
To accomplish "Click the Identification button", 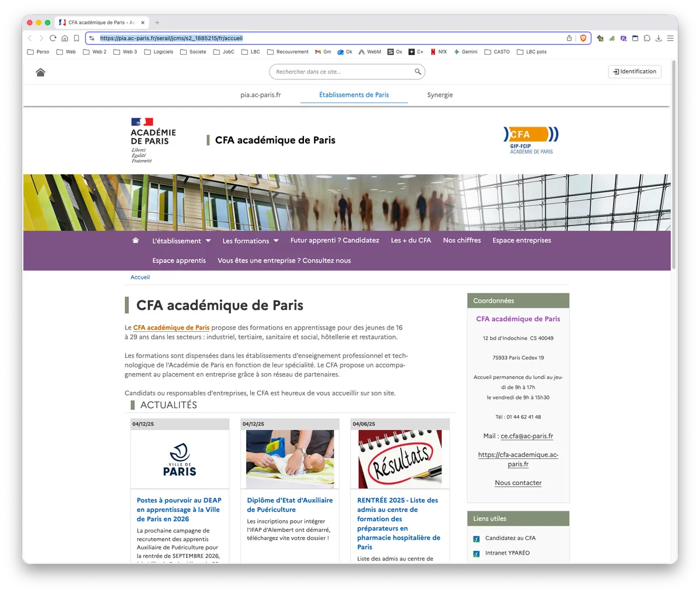I will 635,71.
